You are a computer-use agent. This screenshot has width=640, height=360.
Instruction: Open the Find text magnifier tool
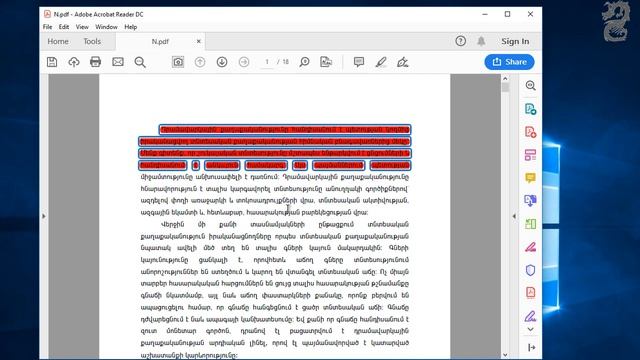140,62
